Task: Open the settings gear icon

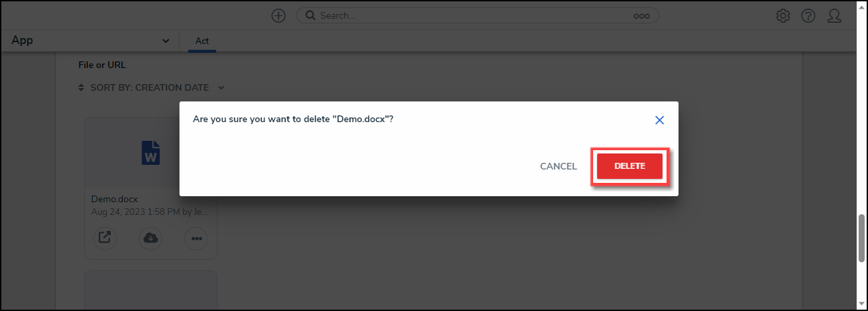Action: click(x=783, y=16)
